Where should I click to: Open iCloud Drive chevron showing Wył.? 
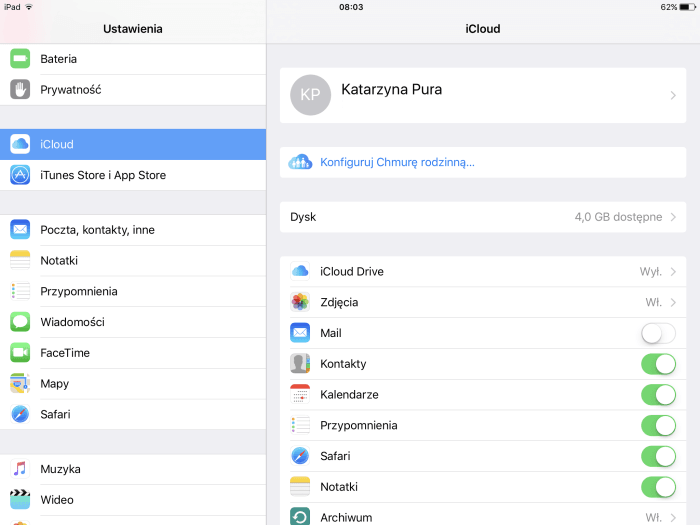click(x=673, y=271)
